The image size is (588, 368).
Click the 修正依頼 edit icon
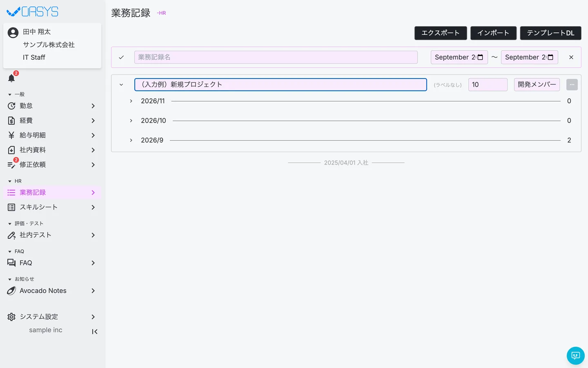click(11, 165)
